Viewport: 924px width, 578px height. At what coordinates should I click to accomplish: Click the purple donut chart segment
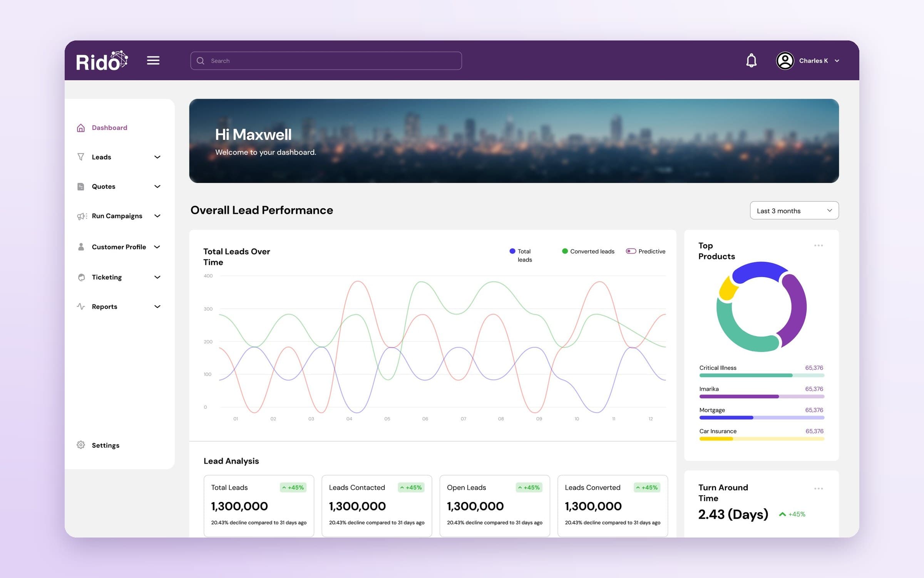click(798, 308)
